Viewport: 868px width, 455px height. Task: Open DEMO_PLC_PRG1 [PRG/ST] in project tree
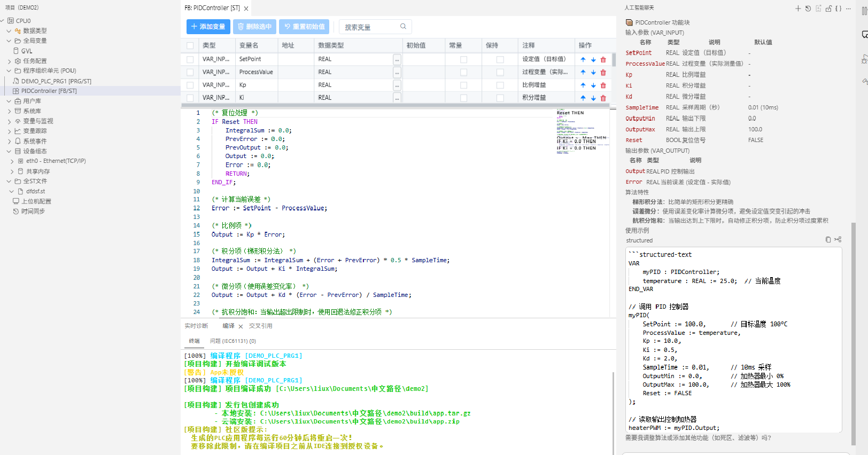click(x=56, y=81)
